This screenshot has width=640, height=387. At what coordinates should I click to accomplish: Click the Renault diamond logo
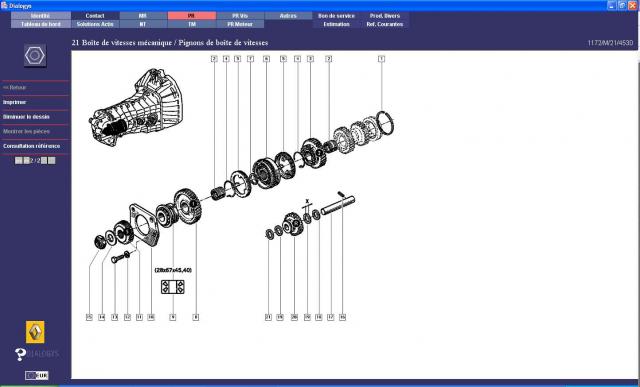pos(35,332)
